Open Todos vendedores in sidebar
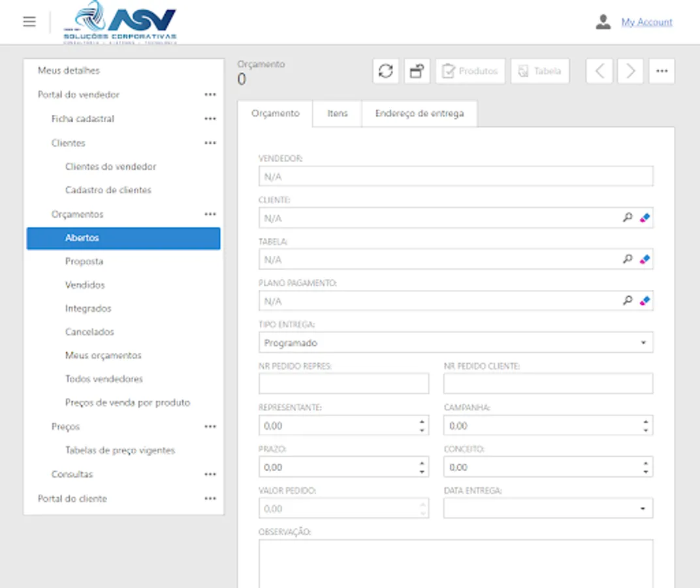The image size is (700, 588). pos(104,379)
